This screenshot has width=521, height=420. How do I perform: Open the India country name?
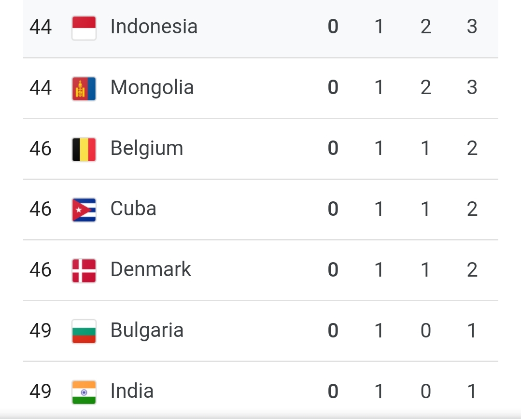(x=132, y=391)
